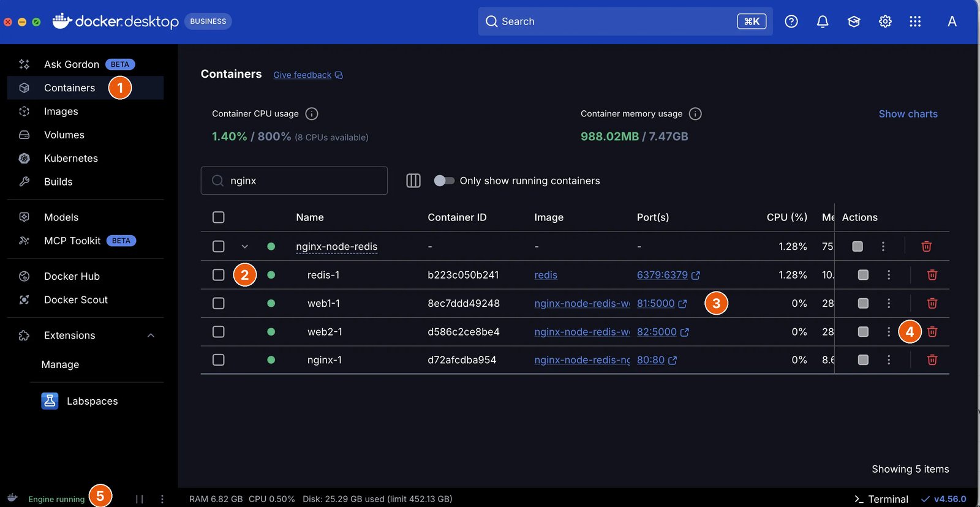Show memory usage info icon

695,114
